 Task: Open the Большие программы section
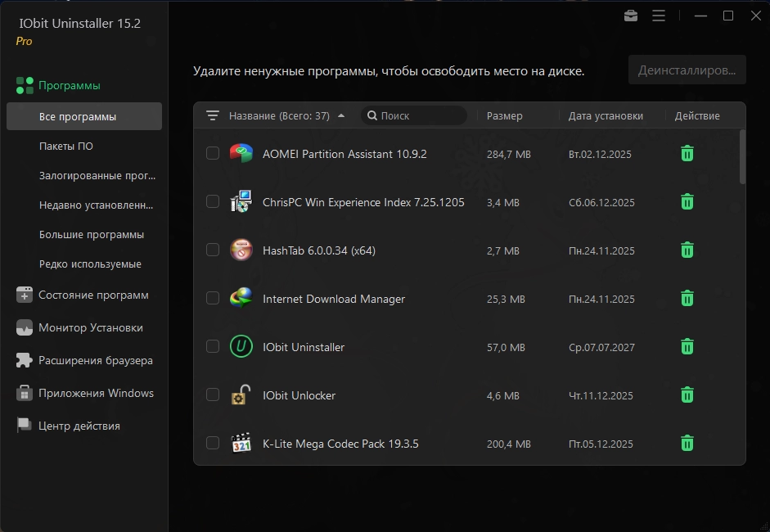(92, 235)
